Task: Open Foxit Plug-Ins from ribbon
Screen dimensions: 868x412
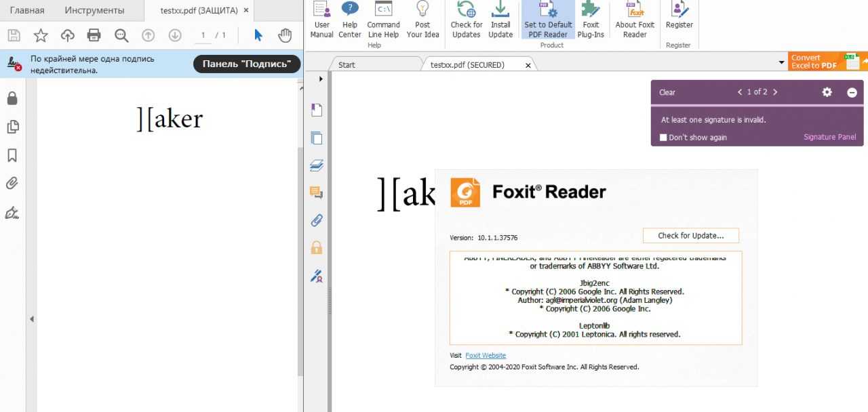Action: [591, 20]
